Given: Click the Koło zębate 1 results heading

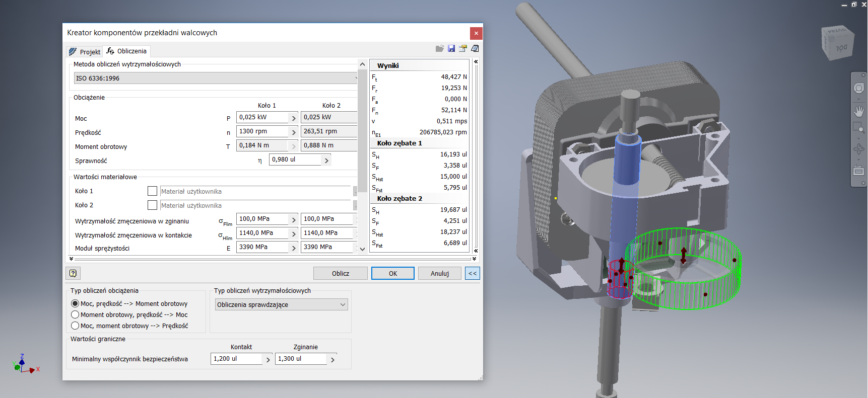Looking at the screenshot, I should tap(399, 143).
